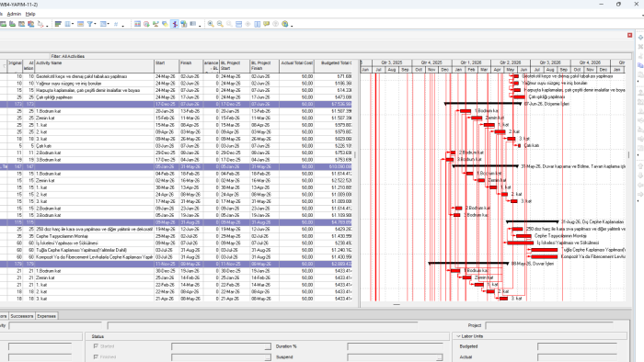Image resolution: width=644 pixels, height=362 pixels.
Task: Select the Harpuşta kaplamaları activity row
Action: click(x=176, y=90)
